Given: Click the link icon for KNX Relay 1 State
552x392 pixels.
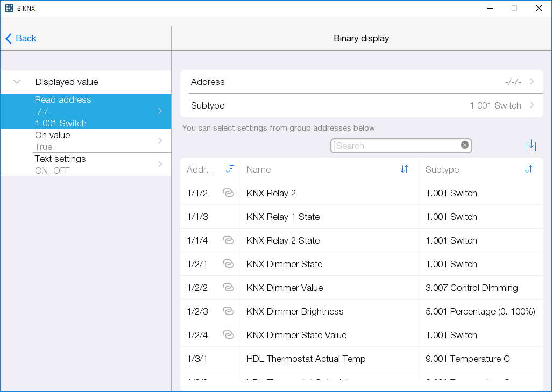Looking at the screenshot, I should 228,216.
